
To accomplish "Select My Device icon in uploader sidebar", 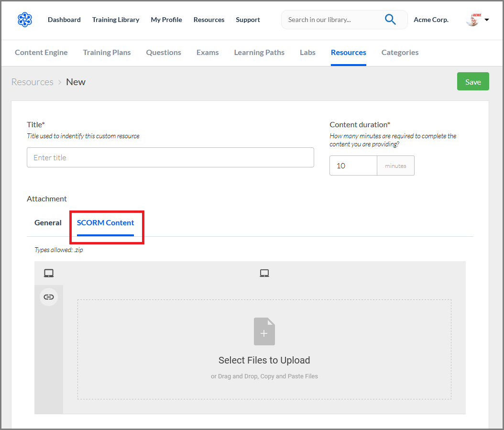I will tap(49, 273).
